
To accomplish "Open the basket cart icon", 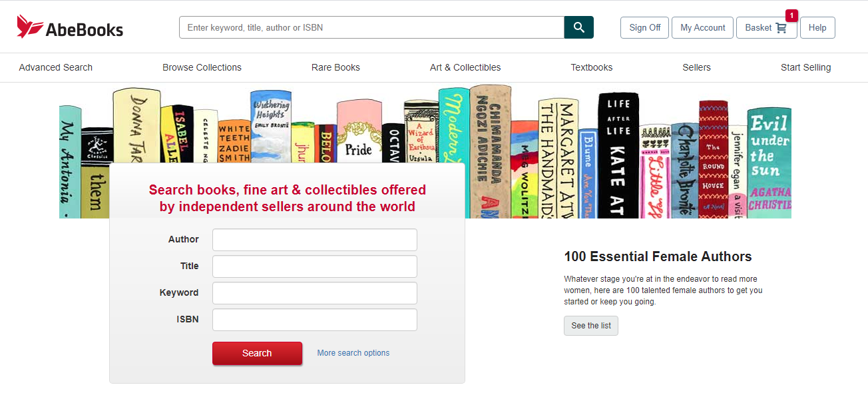I will tap(781, 28).
